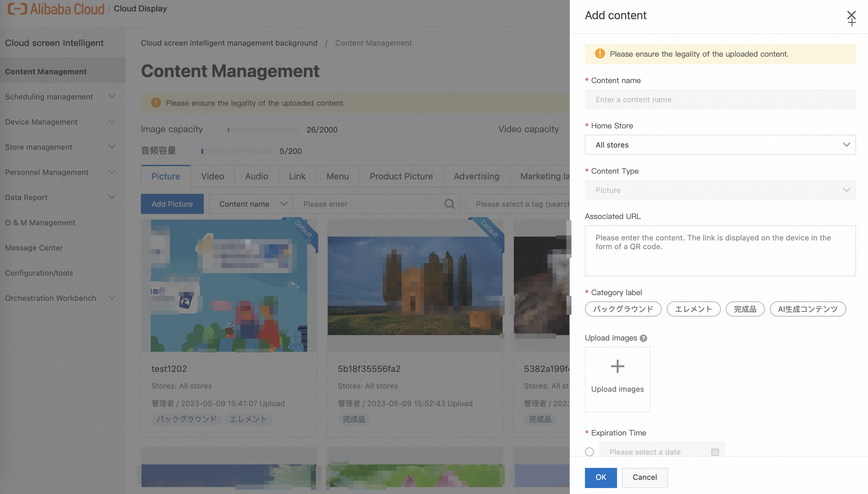Viewport: 868px width, 494px height.
Task: Click the Add Picture button
Action: pos(172,204)
